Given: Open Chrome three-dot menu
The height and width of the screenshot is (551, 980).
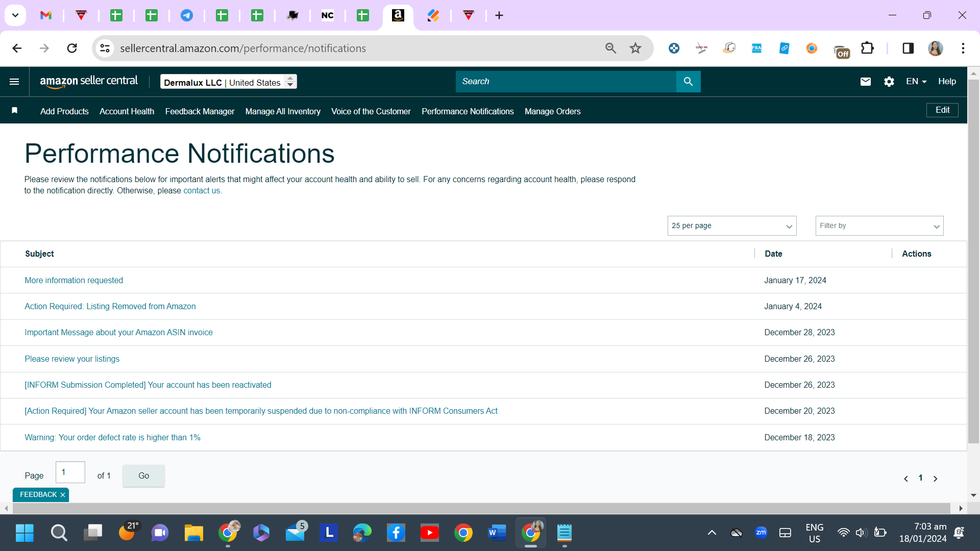Looking at the screenshot, I should coord(963,48).
